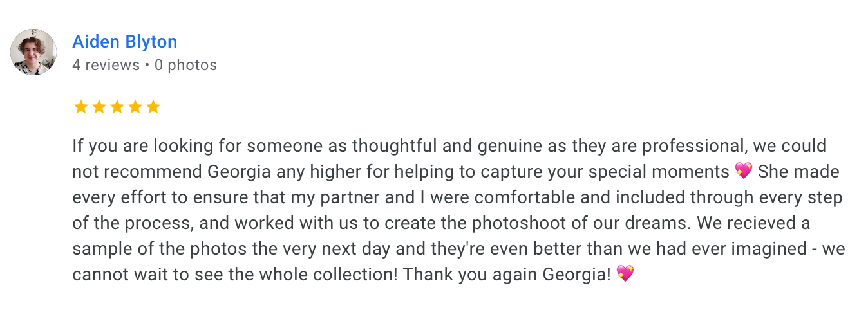Click the '0 photos' count text
Image resolution: width=868 pixels, height=310 pixels.
(x=185, y=65)
